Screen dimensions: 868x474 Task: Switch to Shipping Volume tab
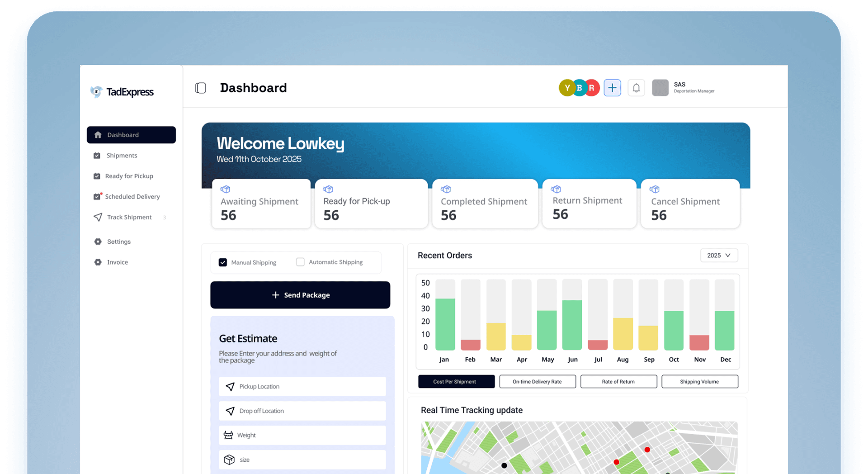(x=699, y=382)
